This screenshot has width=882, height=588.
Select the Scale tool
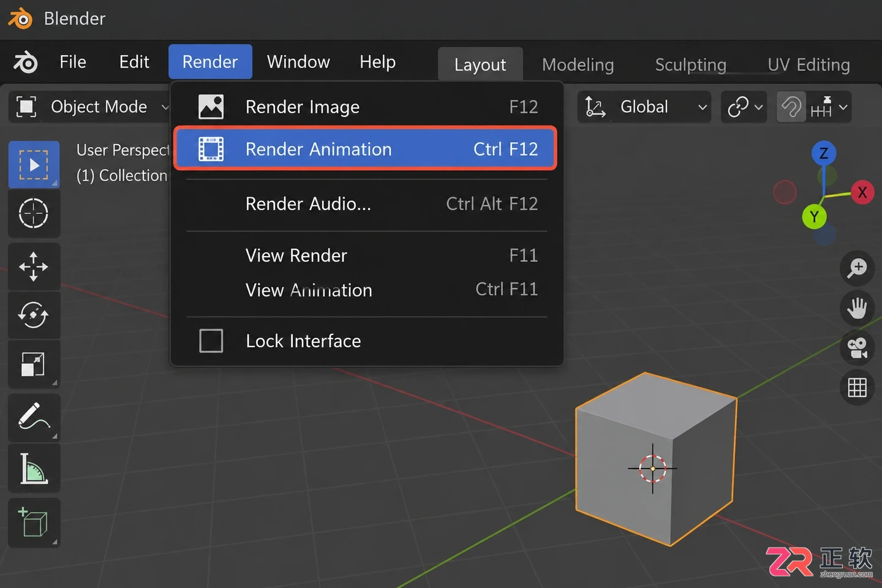[34, 364]
